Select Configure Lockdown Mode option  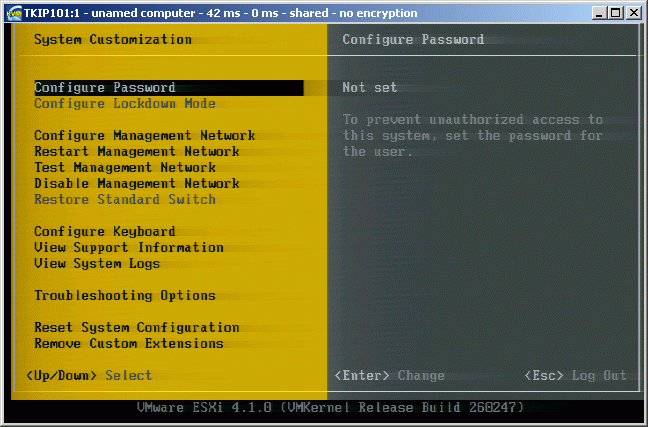(125, 104)
